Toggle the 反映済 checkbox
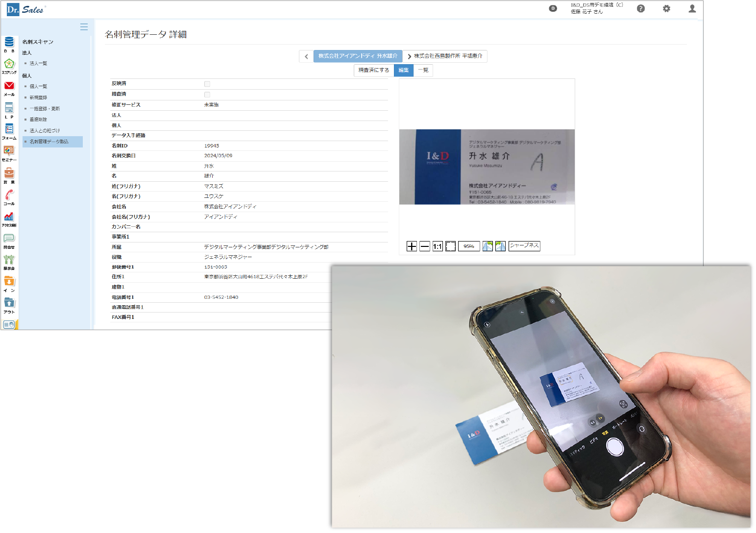 [x=207, y=84]
